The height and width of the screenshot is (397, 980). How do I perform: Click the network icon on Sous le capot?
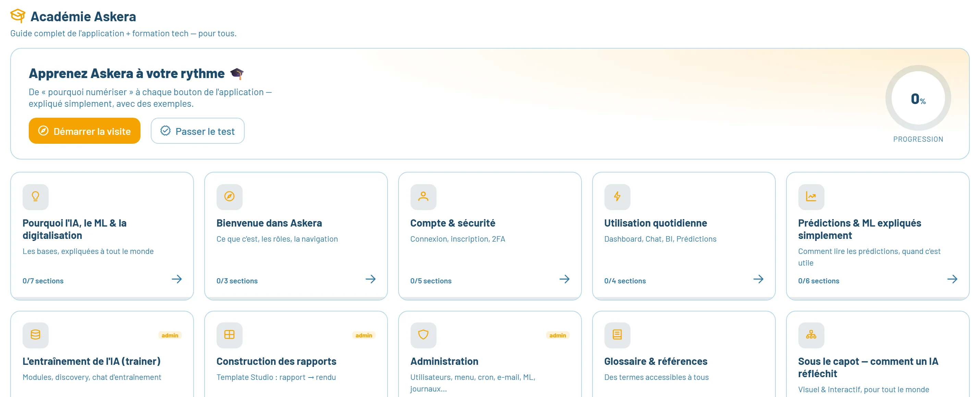[811, 335]
